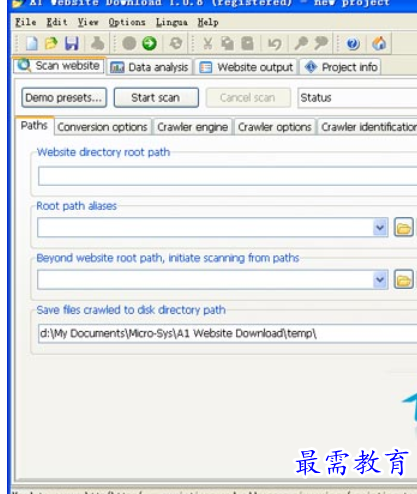Click the find icon in the toolbar

[x=301, y=44]
